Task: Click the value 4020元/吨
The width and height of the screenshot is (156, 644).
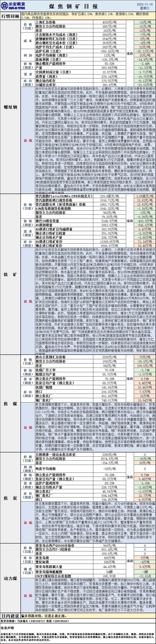Action: (110, 22)
